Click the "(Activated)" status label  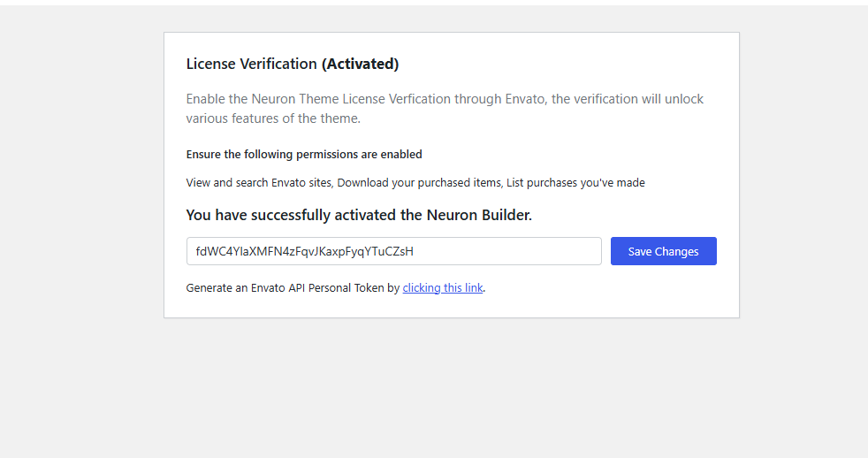coord(360,64)
